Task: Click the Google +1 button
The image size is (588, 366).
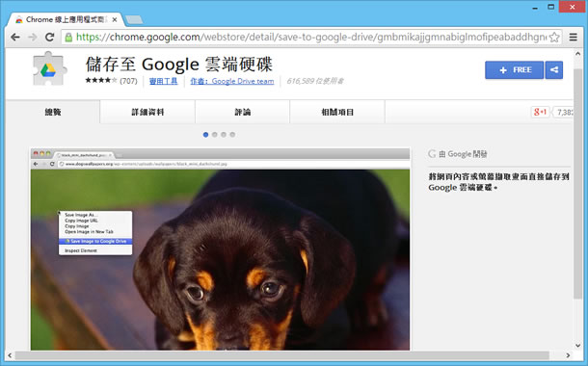Action: point(540,112)
